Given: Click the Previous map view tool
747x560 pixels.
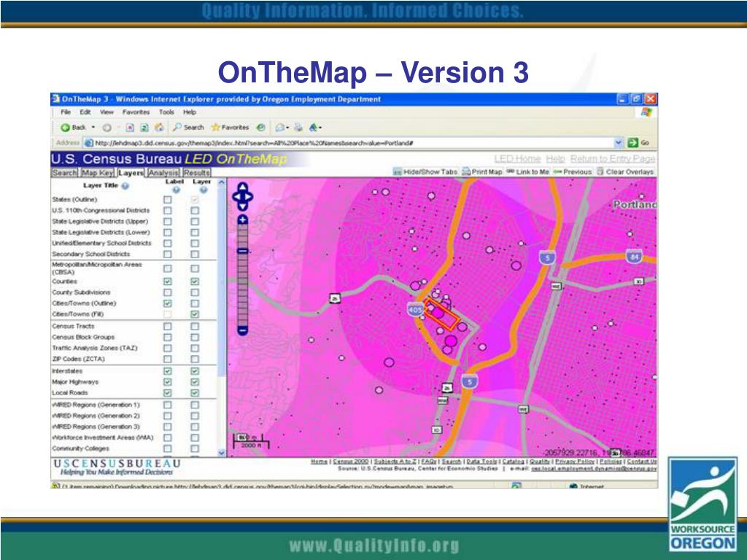Looking at the screenshot, I should click(x=572, y=172).
